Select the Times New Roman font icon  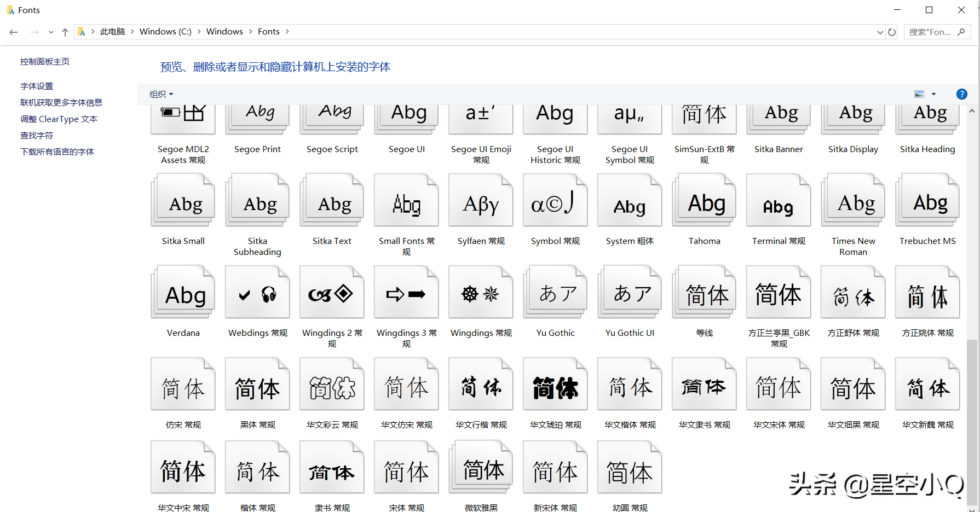853,200
